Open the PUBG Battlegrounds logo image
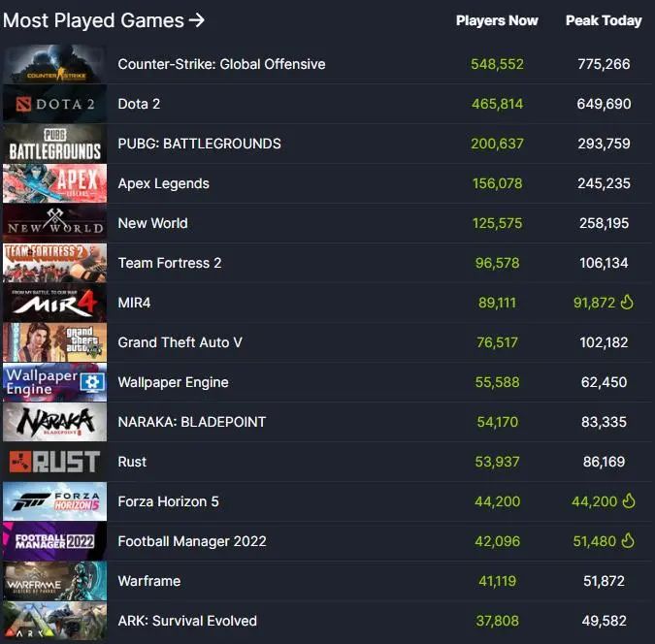This screenshot has width=655, height=644. 54,144
